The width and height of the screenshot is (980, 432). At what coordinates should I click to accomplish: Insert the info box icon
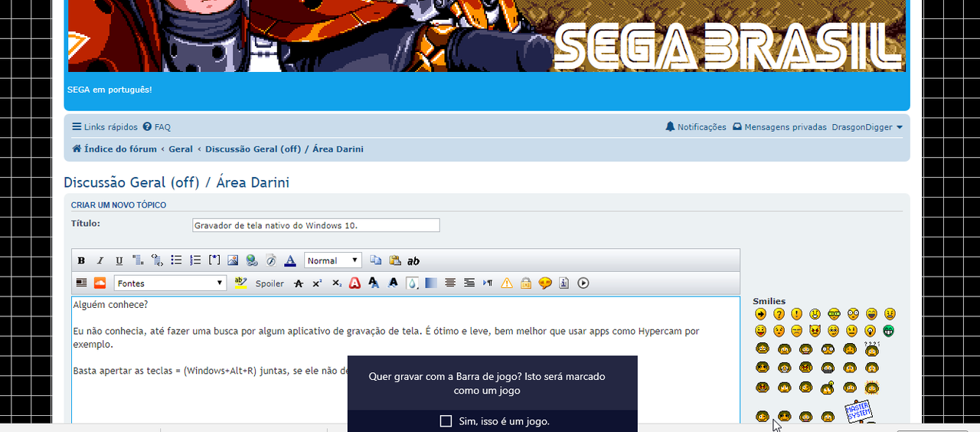coord(564,283)
